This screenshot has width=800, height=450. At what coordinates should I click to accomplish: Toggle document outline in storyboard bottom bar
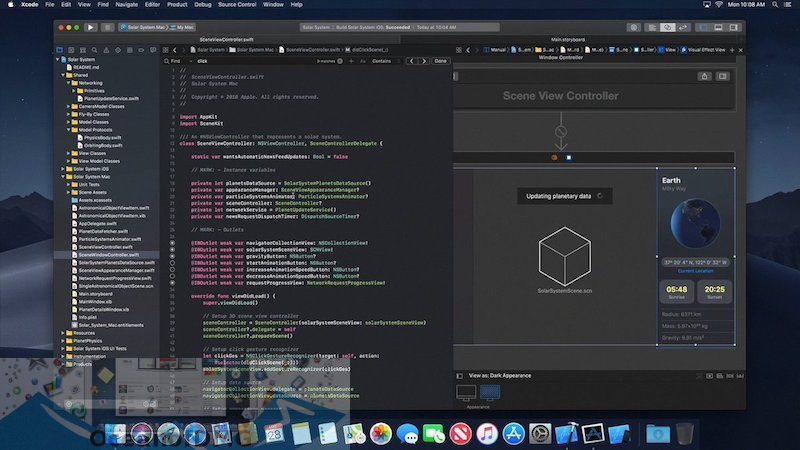[459, 376]
